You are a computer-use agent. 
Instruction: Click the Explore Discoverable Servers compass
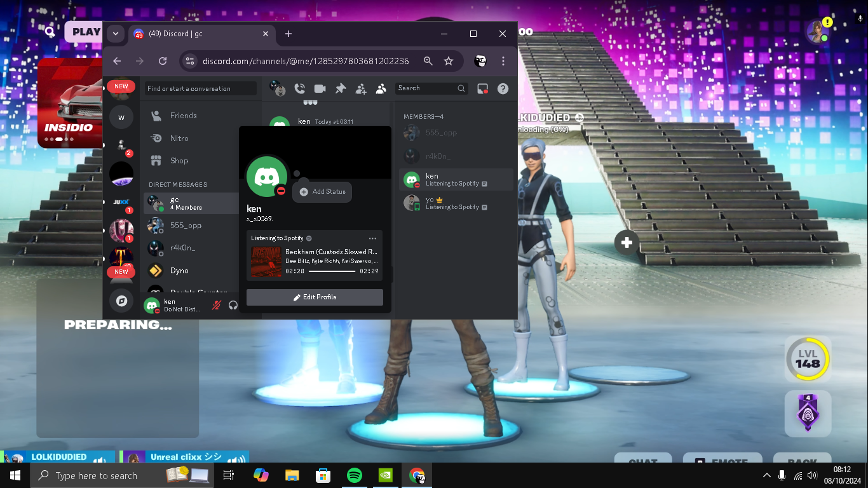click(x=121, y=301)
